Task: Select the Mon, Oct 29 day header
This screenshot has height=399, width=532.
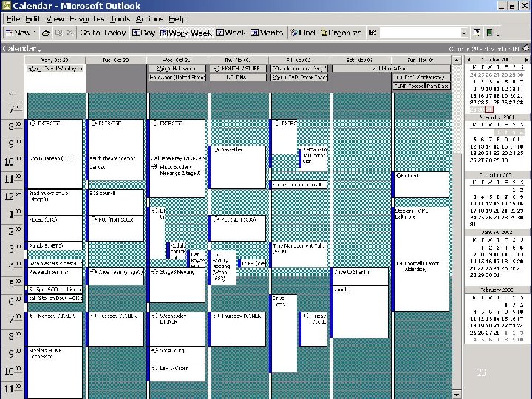Action: (x=55, y=60)
